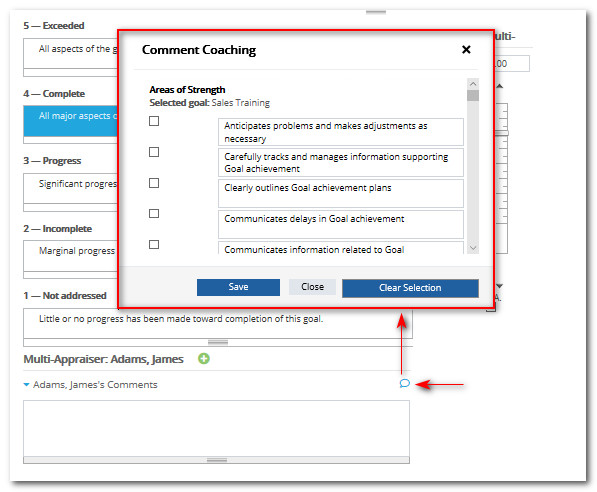Click Clear Selection button
The width and height of the screenshot is (597, 492).
pyautogui.click(x=410, y=288)
